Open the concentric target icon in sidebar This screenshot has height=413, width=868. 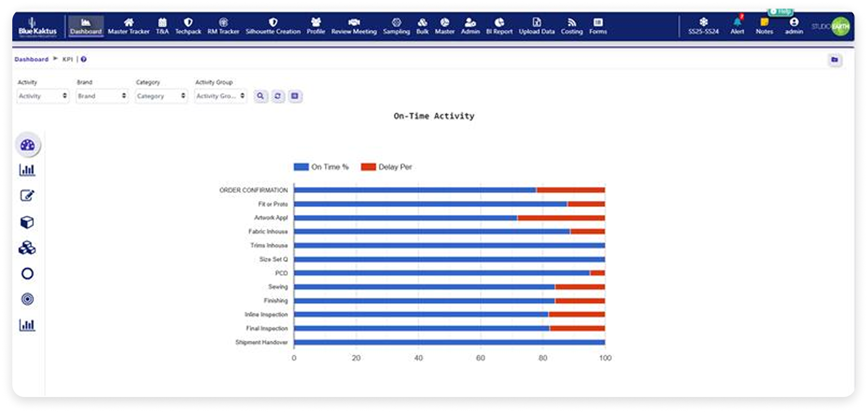pos(27,299)
